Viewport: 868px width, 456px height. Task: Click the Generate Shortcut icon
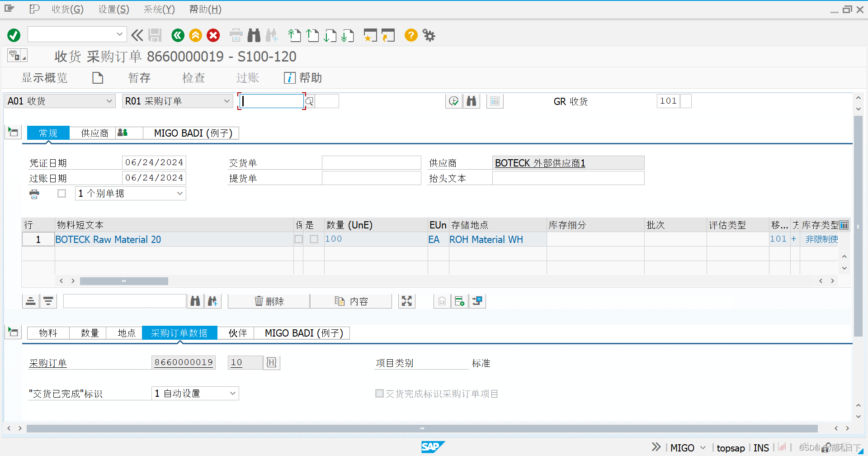[388, 35]
